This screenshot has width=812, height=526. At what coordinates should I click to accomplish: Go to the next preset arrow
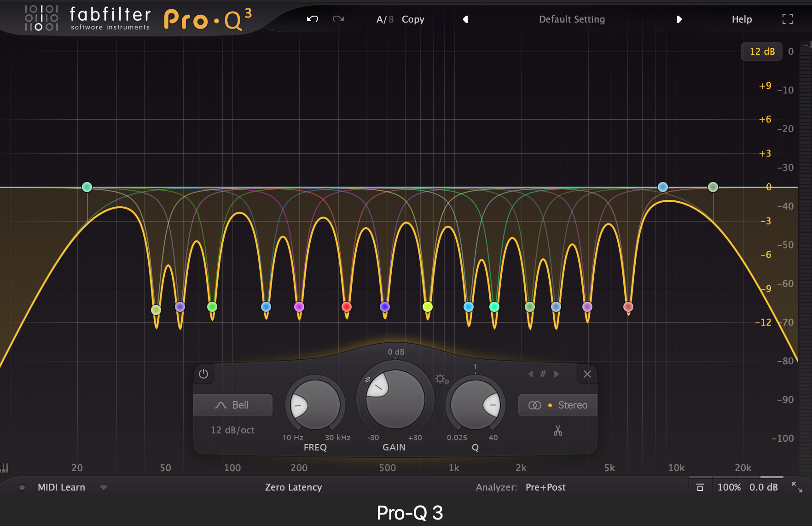(x=679, y=19)
